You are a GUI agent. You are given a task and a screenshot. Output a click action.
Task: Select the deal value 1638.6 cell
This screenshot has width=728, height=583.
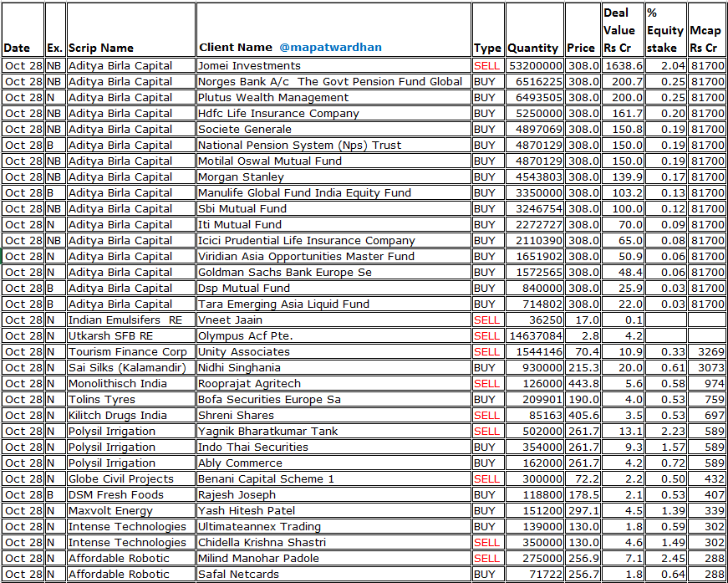[x=623, y=65]
